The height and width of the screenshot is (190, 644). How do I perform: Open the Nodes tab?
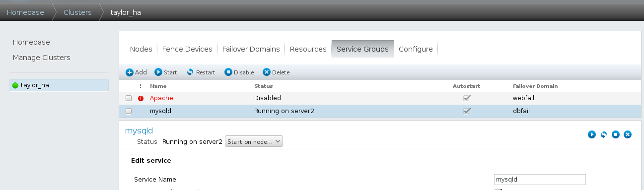click(x=141, y=49)
